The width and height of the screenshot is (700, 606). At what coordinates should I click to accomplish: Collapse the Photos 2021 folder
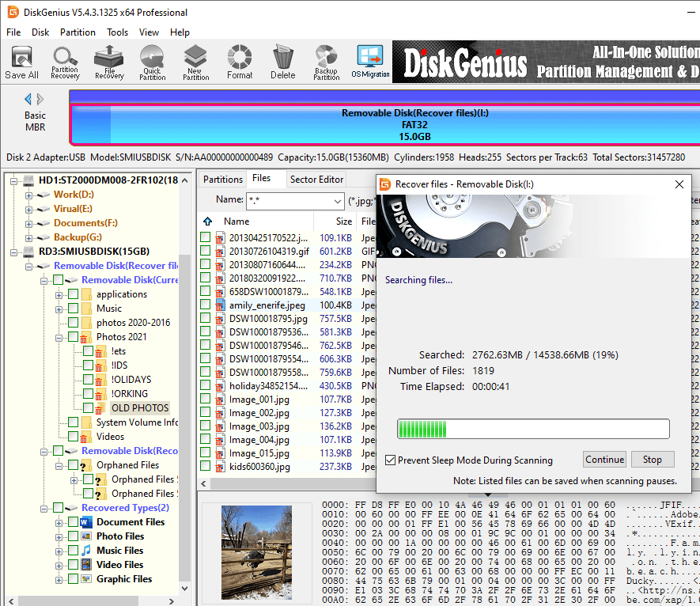pos(59,337)
